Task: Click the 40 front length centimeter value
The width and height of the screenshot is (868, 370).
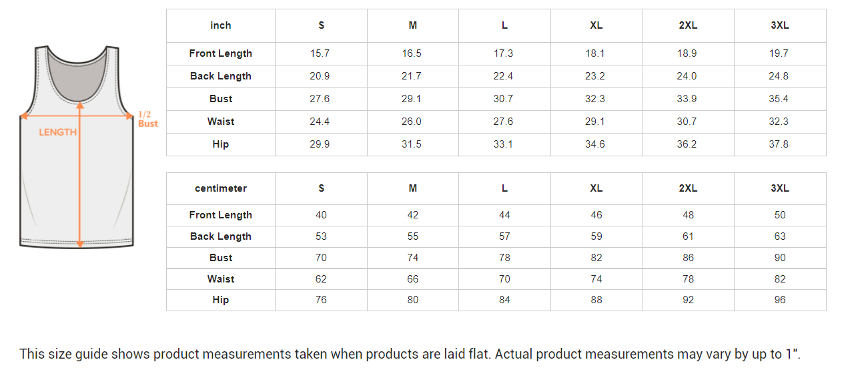Action: 321,215
